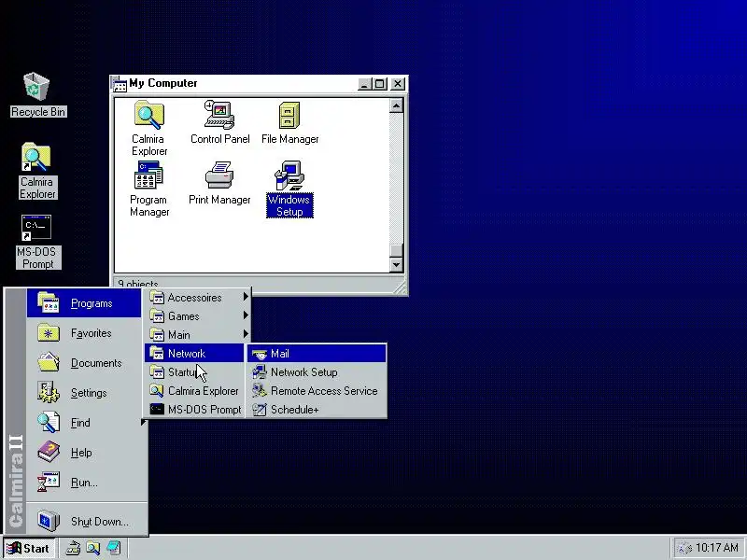The width and height of the screenshot is (747, 560).
Task: Close the My Computer window
Action: coord(398,84)
